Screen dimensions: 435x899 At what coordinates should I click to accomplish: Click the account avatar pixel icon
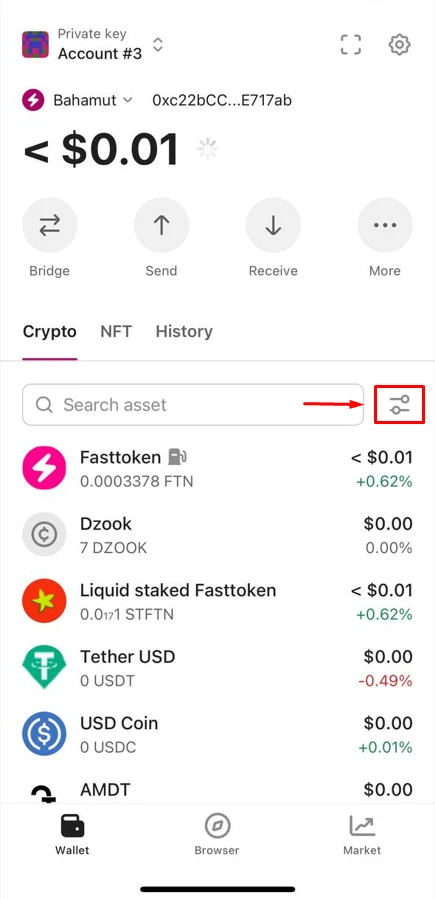35,44
